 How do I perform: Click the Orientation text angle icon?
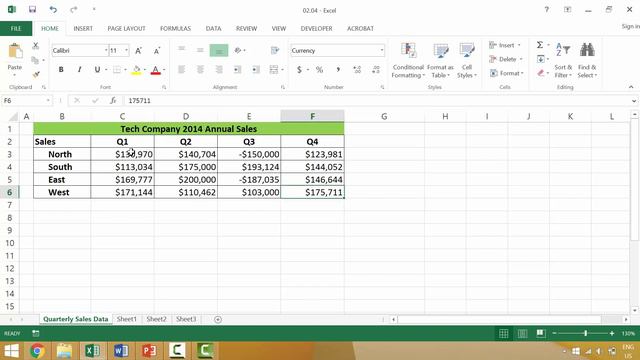[238, 51]
